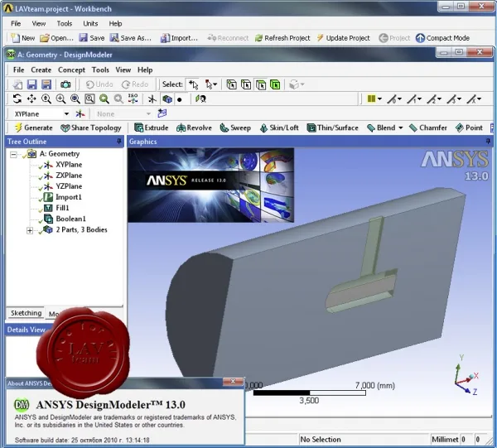Click the XYZ axis triad in Graphics

pos(467,376)
